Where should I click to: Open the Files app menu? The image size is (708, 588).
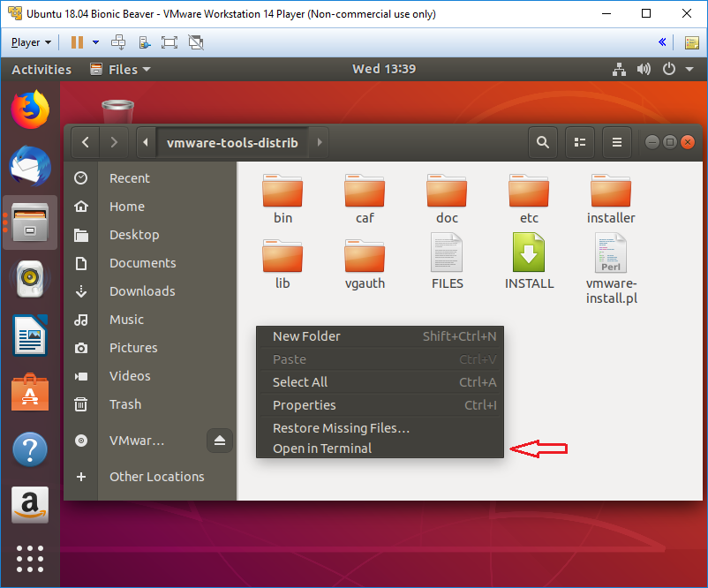(120, 70)
